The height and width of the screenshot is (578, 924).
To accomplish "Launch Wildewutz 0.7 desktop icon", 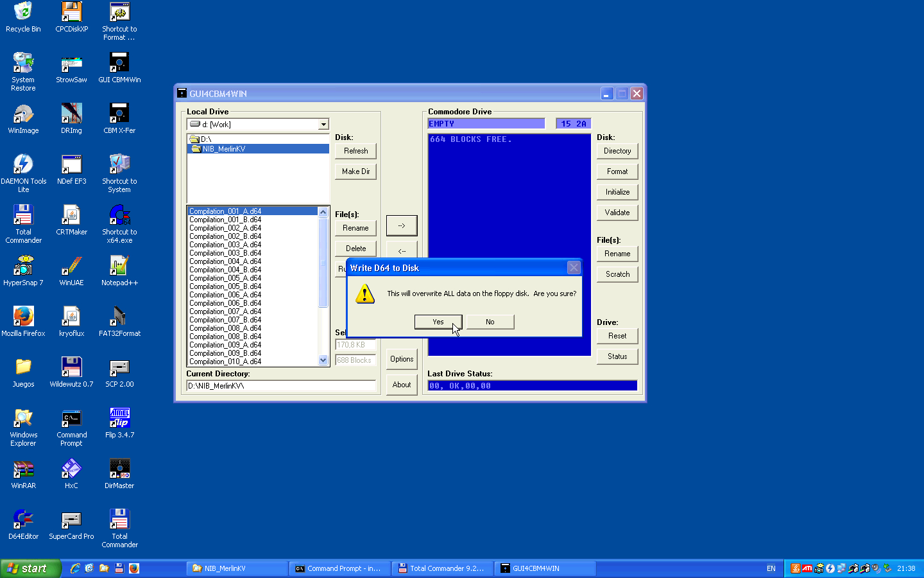I will 71,372.
